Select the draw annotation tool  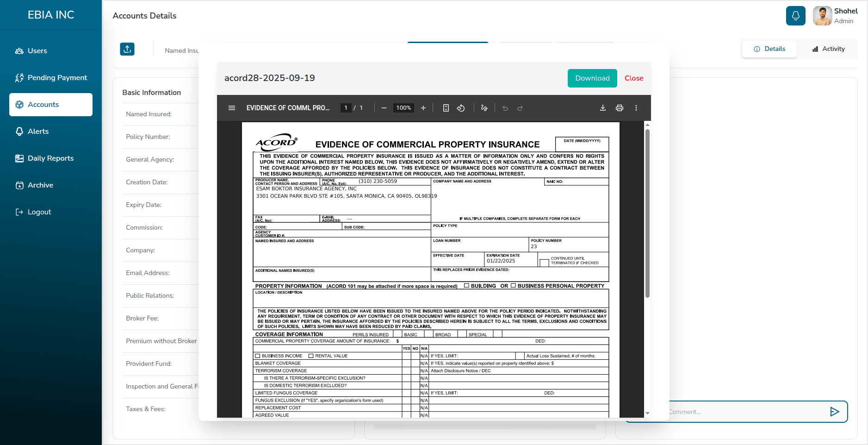(x=484, y=108)
